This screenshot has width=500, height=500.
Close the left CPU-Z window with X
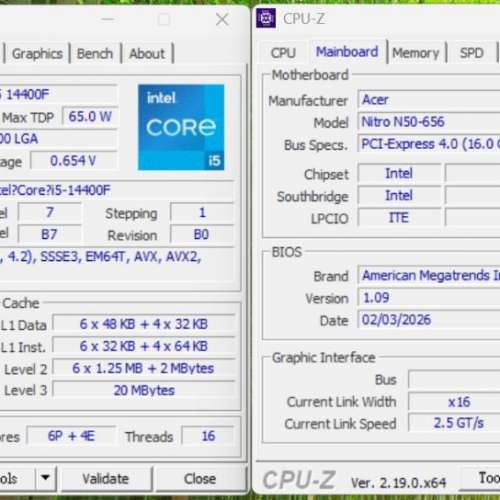pyautogui.click(x=222, y=19)
